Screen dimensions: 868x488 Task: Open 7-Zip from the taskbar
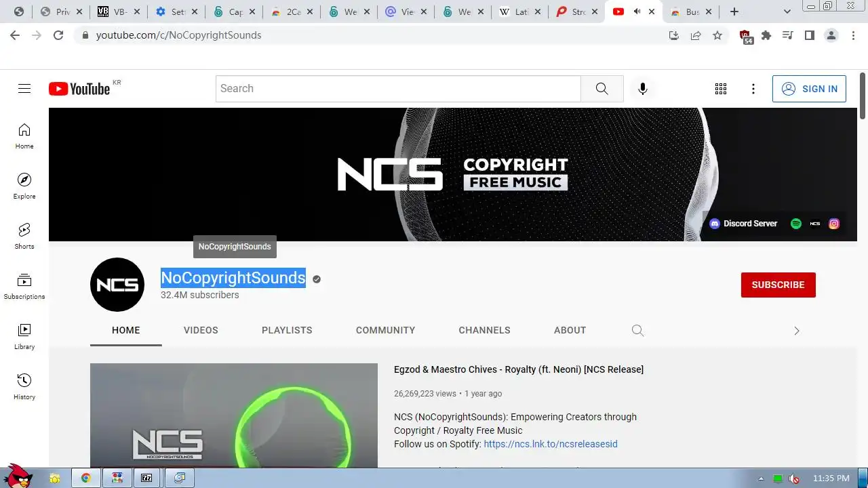coord(146,478)
